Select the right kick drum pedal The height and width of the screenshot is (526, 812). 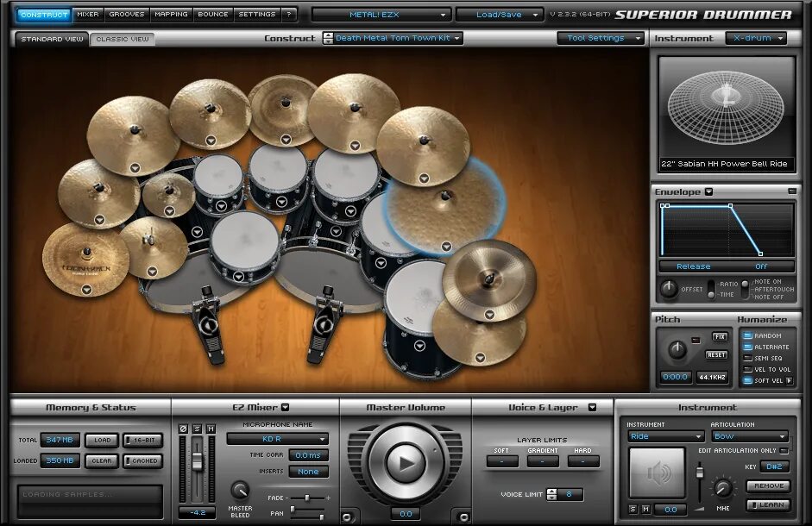point(324,325)
